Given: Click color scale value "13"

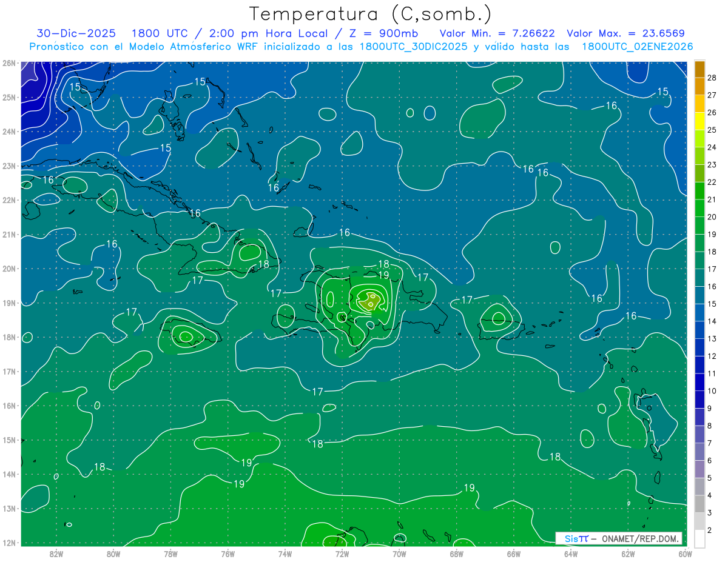Looking at the screenshot, I should [x=712, y=339].
